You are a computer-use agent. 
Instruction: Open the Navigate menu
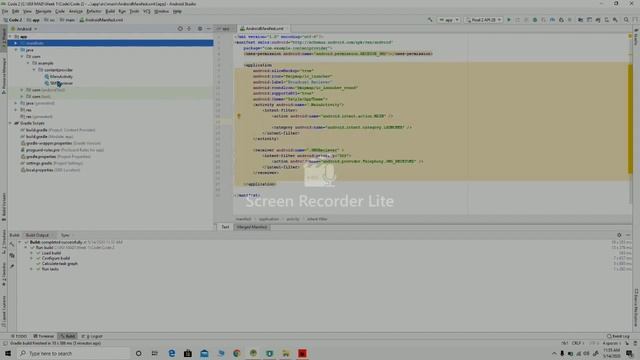point(43,11)
